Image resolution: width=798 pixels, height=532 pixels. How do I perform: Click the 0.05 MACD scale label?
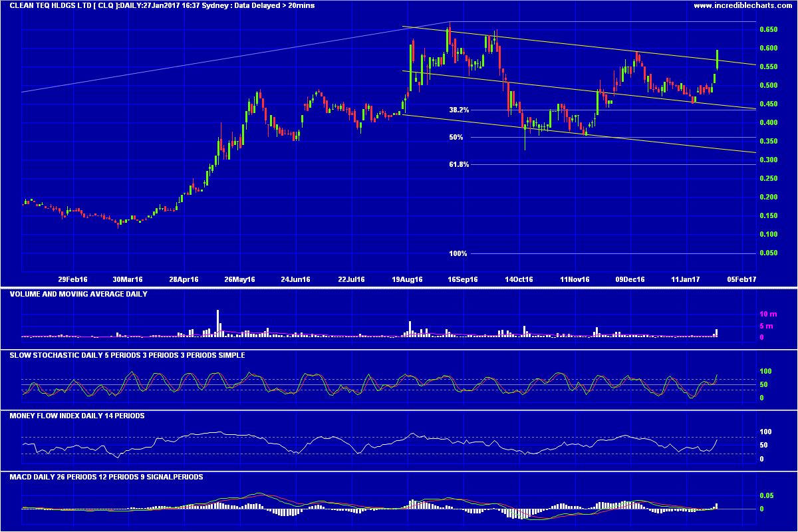pos(766,496)
